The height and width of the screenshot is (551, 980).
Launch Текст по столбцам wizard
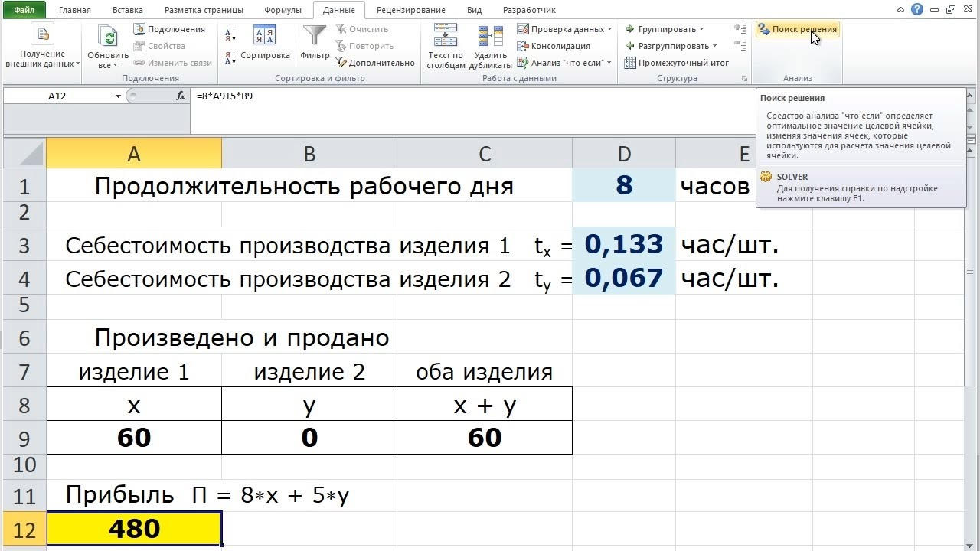[446, 47]
